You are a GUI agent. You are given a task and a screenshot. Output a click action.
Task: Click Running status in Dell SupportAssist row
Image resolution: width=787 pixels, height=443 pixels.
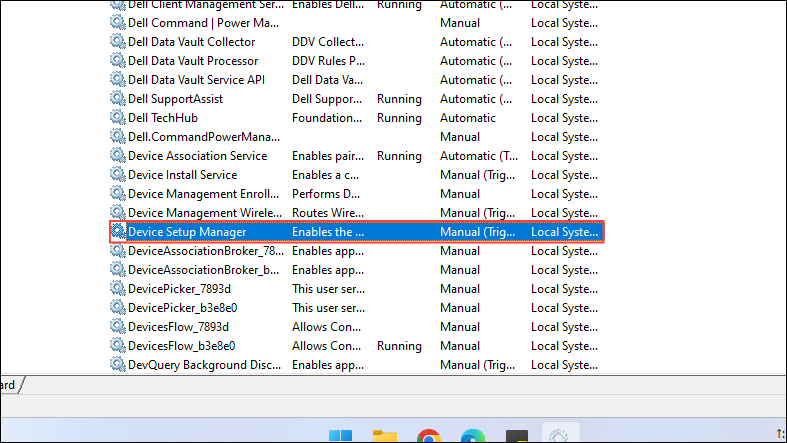[x=399, y=99]
